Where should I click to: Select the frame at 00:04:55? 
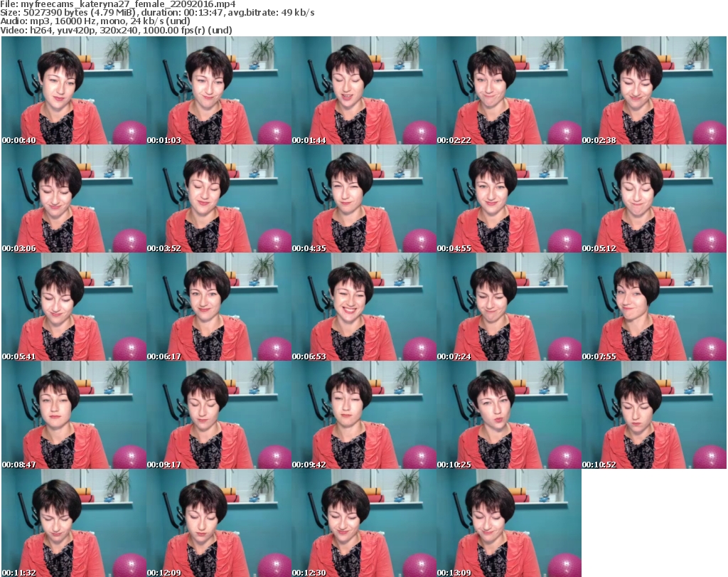[509, 198]
